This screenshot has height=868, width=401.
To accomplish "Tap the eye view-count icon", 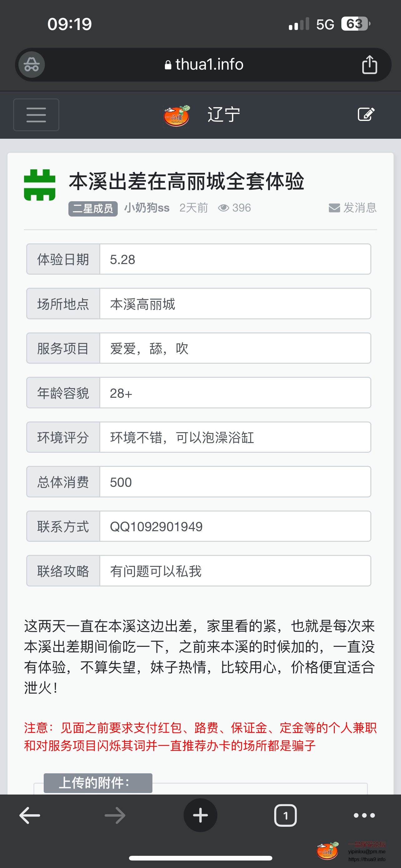I will point(223,208).
